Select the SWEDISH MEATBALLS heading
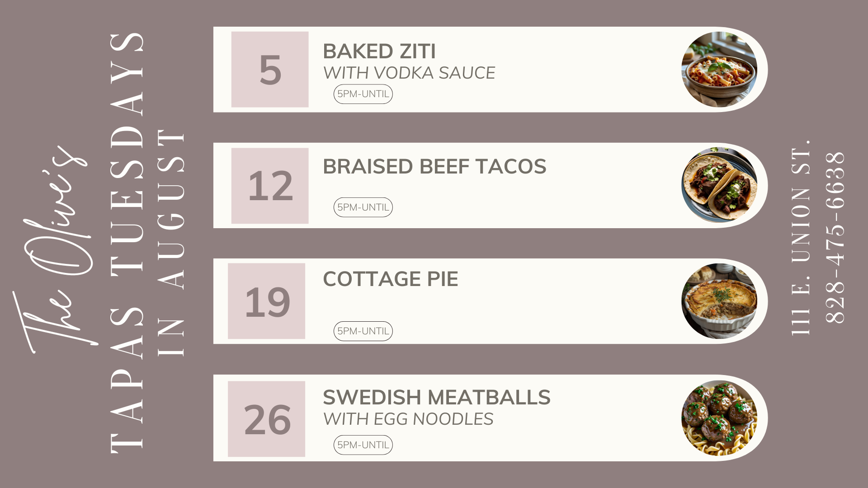Image resolution: width=868 pixels, height=488 pixels. pyautogui.click(x=437, y=398)
